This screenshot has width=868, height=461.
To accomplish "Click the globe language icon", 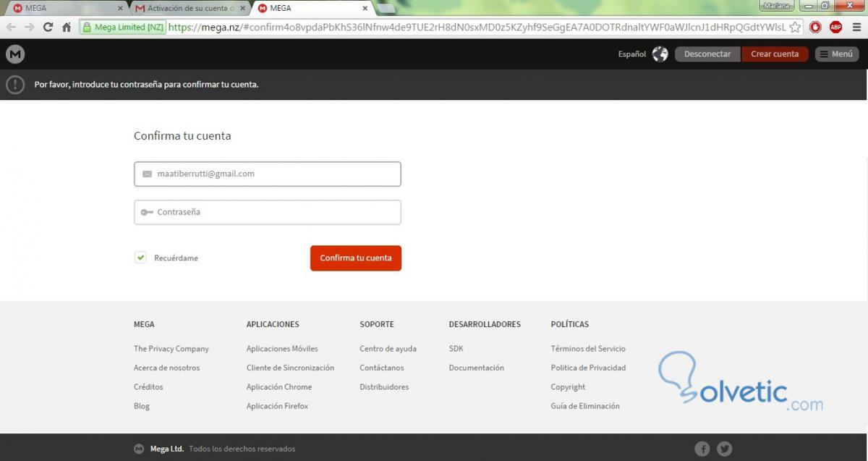I will click(x=660, y=54).
